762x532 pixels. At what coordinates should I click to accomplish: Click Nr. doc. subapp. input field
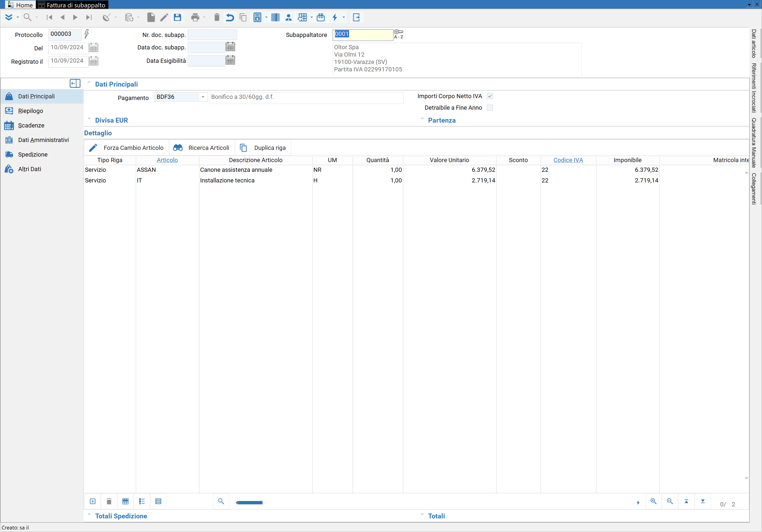coord(212,34)
